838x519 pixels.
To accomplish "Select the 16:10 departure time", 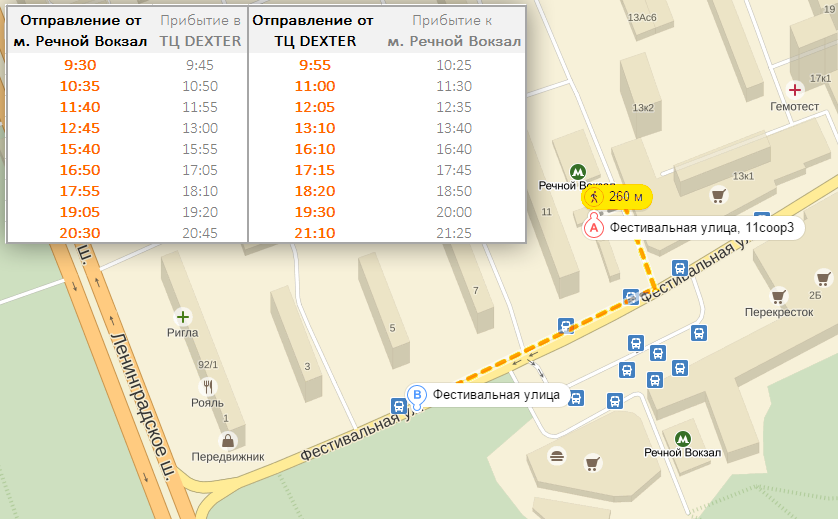I will (315, 149).
